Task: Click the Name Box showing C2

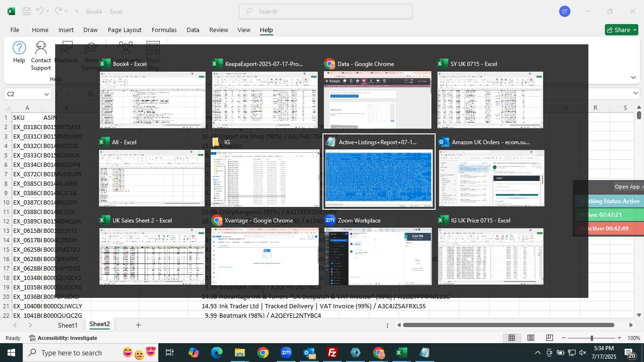Action: tap(24, 94)
